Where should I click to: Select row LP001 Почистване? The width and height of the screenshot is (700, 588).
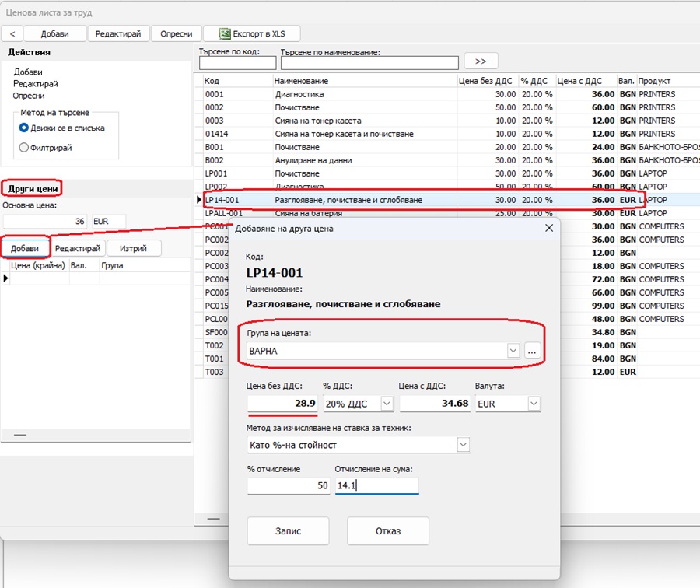(x=448, y=173)
